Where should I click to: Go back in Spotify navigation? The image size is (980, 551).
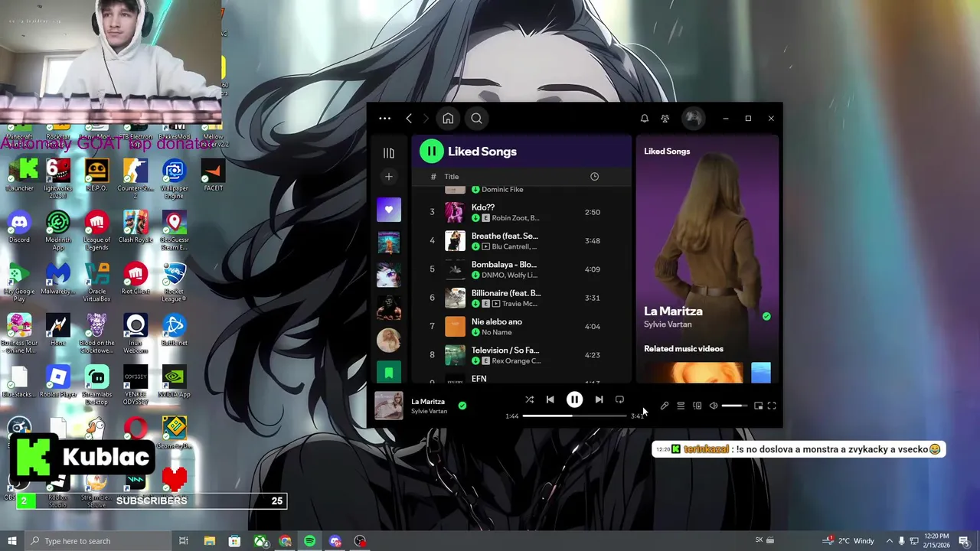pyautogui.click(x=409, y=119)
